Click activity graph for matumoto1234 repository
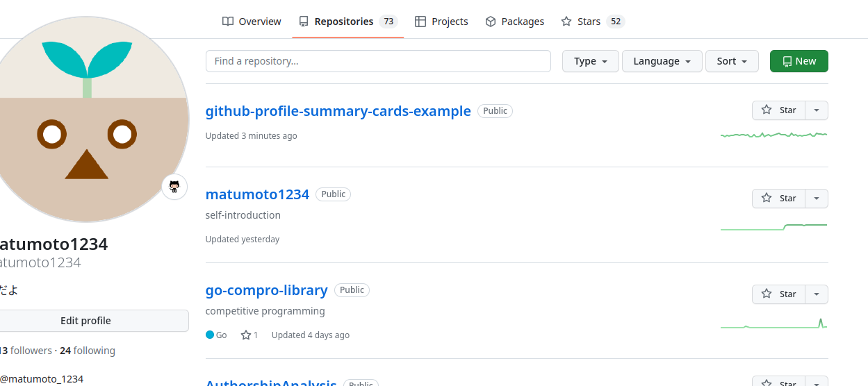 (774, 227)
